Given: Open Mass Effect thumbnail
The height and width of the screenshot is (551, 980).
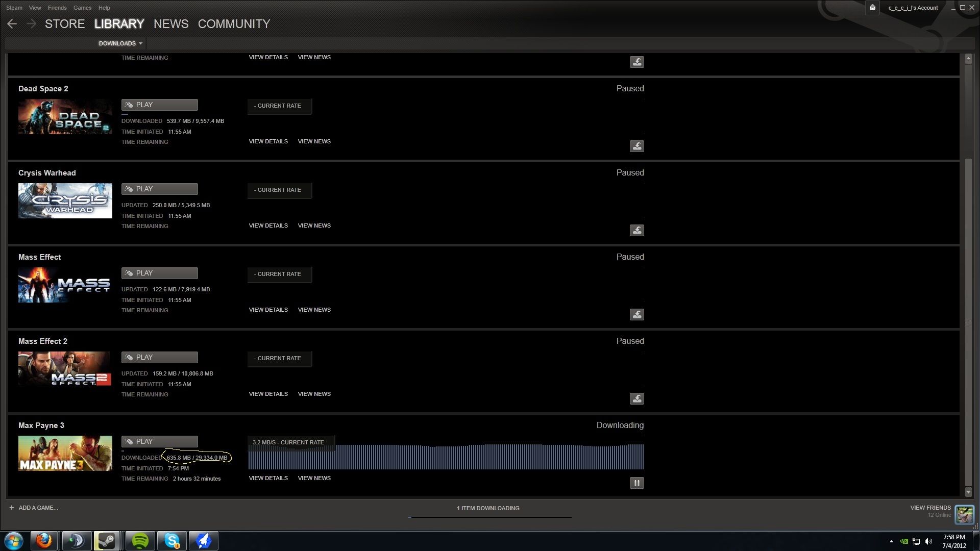Looking at the screenshot, I should [x=65, y=285].
